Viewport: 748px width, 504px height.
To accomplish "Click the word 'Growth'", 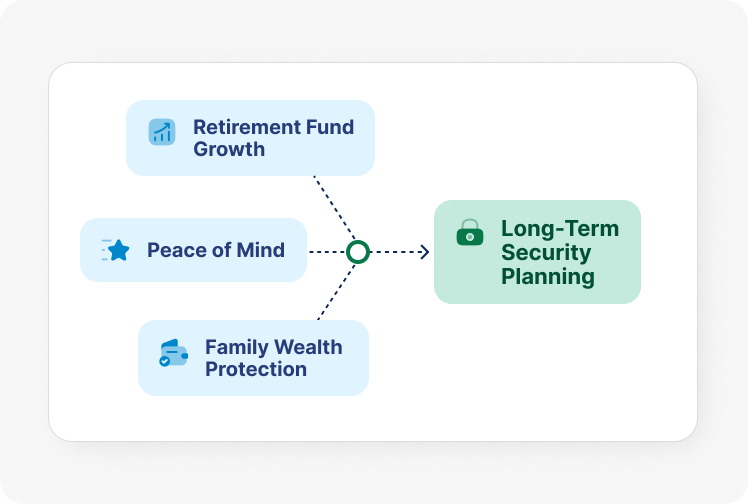I will click(x=229, y=150).
